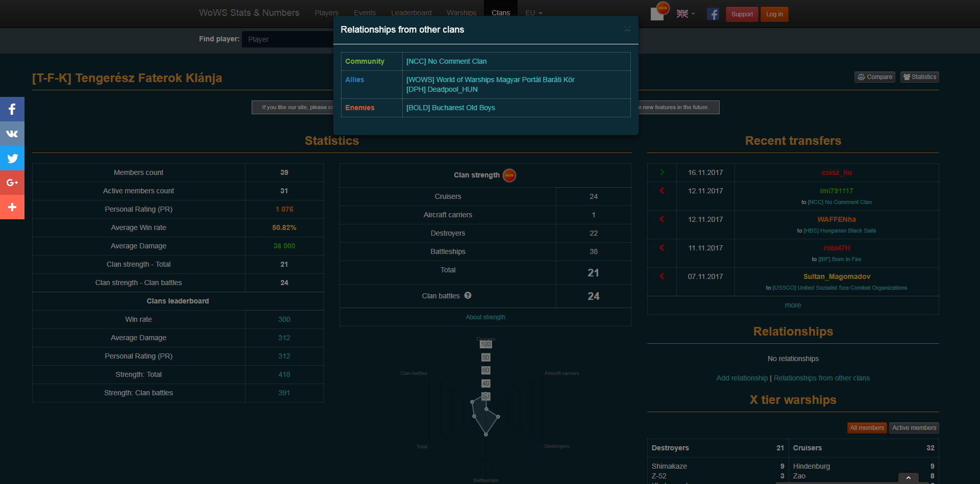Open Strength: Clan battles rank 391
This screenshot has height=484, width=980.
coord(284,393)
